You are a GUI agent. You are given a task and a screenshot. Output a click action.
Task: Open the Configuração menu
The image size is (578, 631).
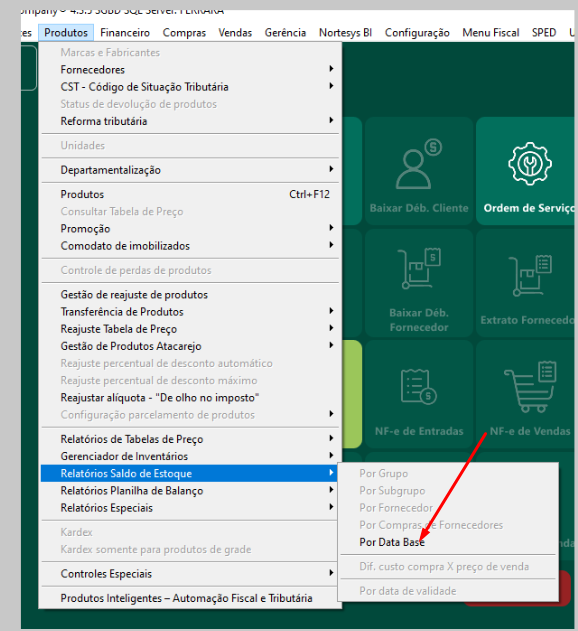click(x=417, y=33)
